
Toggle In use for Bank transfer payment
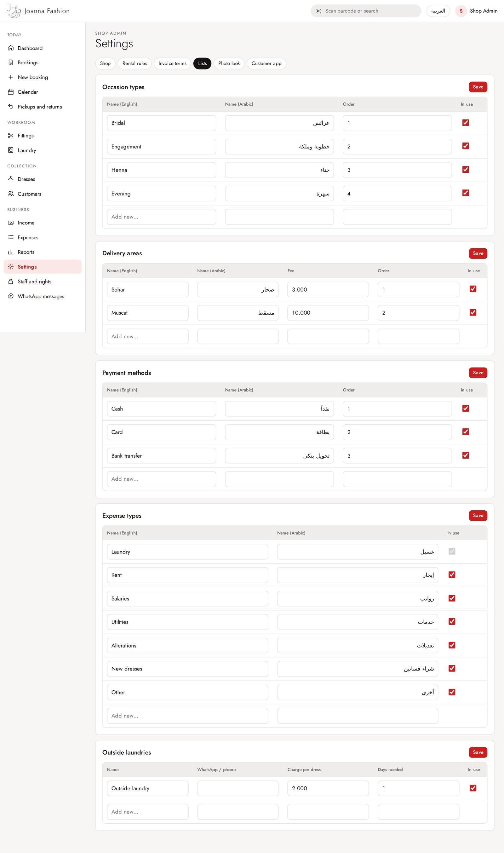466,456
